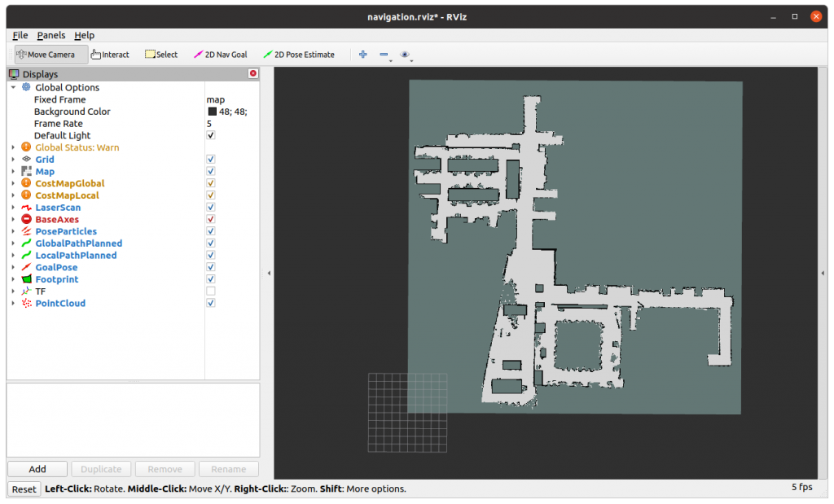Uncheck the LaserScan display checkbox

point(211,208)
